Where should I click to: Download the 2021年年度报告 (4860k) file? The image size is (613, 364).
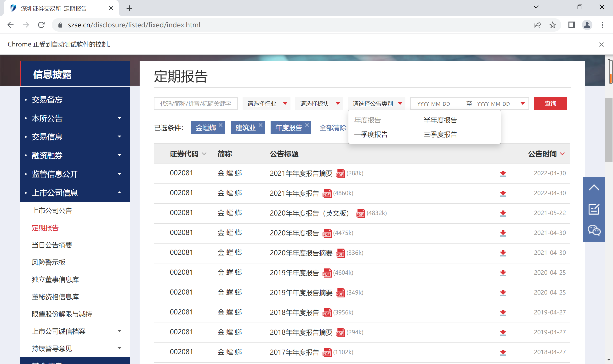pos(503,193)
